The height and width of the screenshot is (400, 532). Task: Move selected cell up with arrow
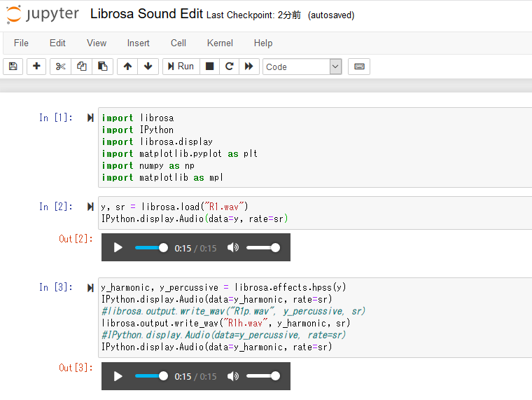(127, 67)
